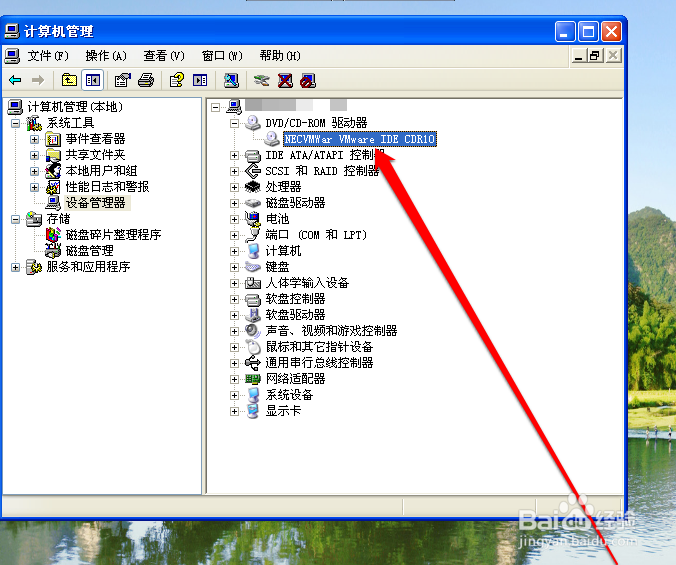Open the 操作(A) menu
This screenshot has width=676, height=565.
click(x=106, y=56)
